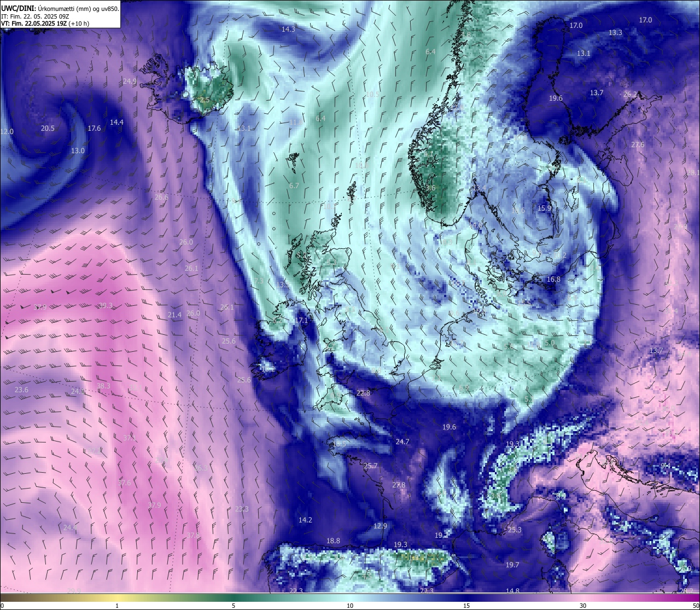Click the 19.7 value label
Screen dimensions: 700x610
(x=512, y=565)
